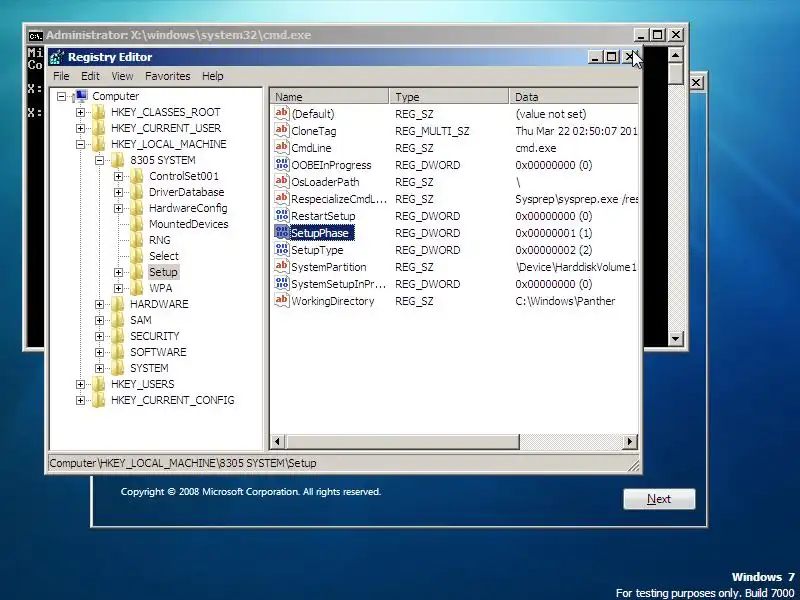Viewport: 800px width, 600px height.
Task: Expand the HKEY_USERS node
Action: (81, 384)
